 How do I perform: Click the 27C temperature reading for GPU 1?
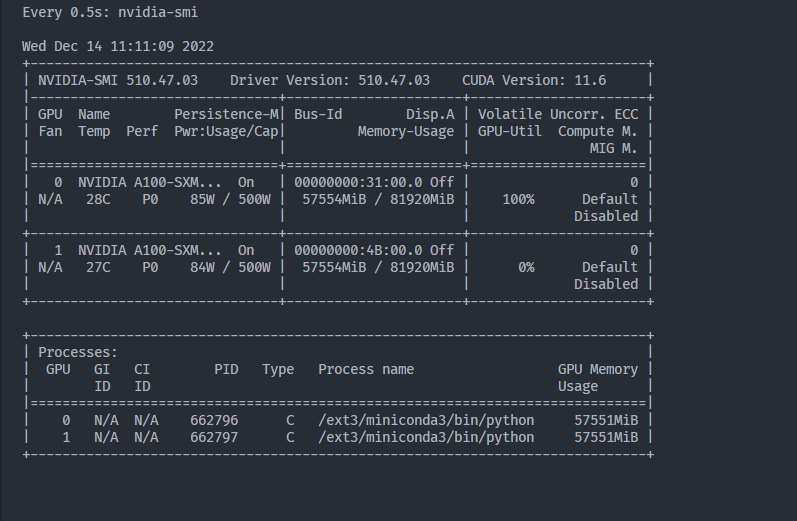point(94,267)
